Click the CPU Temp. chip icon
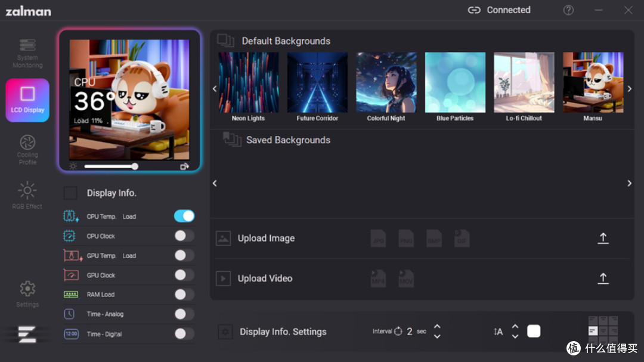The width and height of the screenshot is (644, 362). tap(70, 216)
